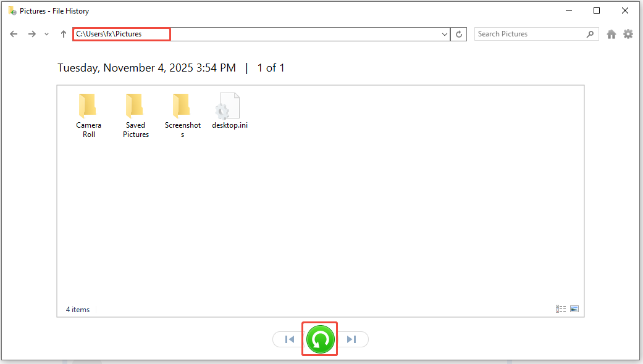The image size is (643, 364).
Task: Open the Saved Pictures folder
Action: [x=135, y=111]
